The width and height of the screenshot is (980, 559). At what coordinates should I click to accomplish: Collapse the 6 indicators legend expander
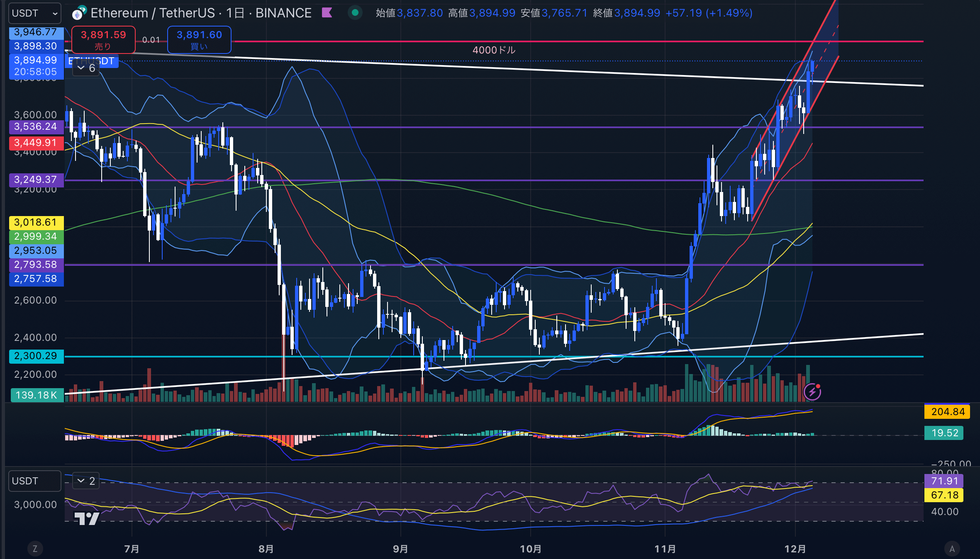click(x=86, y=68)
